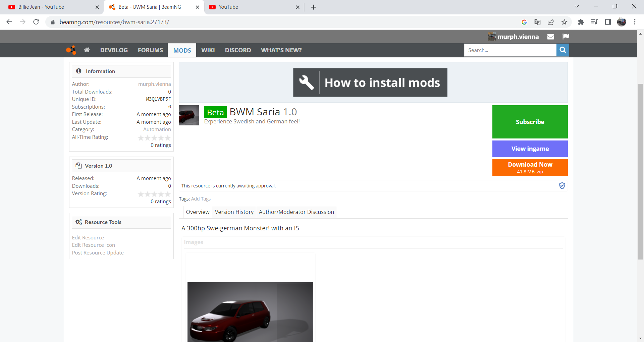
Task: Click the Download Now button
Action: point(530,167)
